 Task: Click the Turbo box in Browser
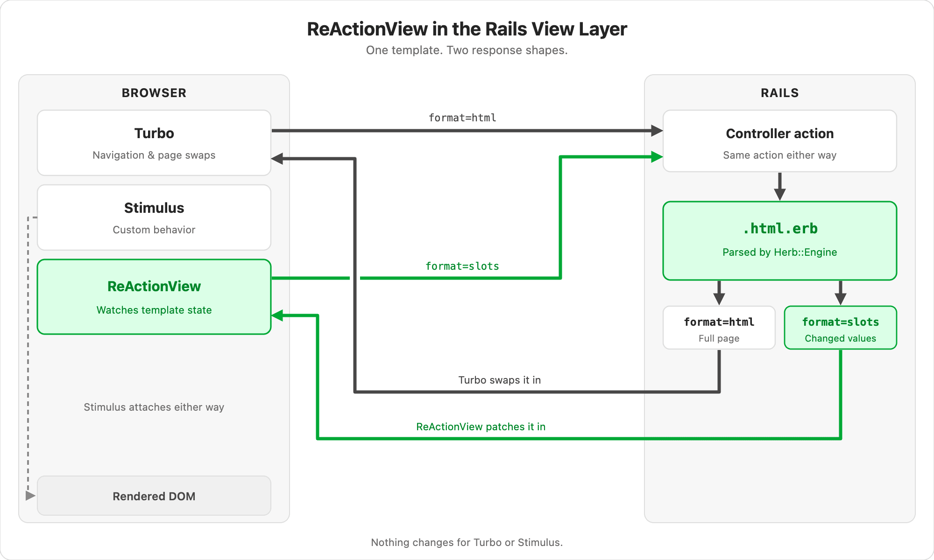click(154, 143)
